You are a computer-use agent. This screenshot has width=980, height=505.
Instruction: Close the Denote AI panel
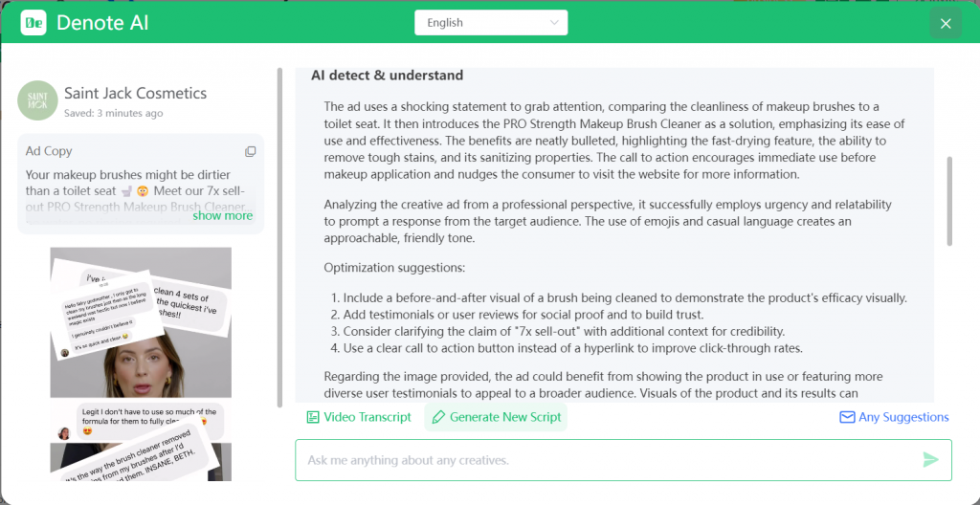pyautogui.click(x=946, y=23)
